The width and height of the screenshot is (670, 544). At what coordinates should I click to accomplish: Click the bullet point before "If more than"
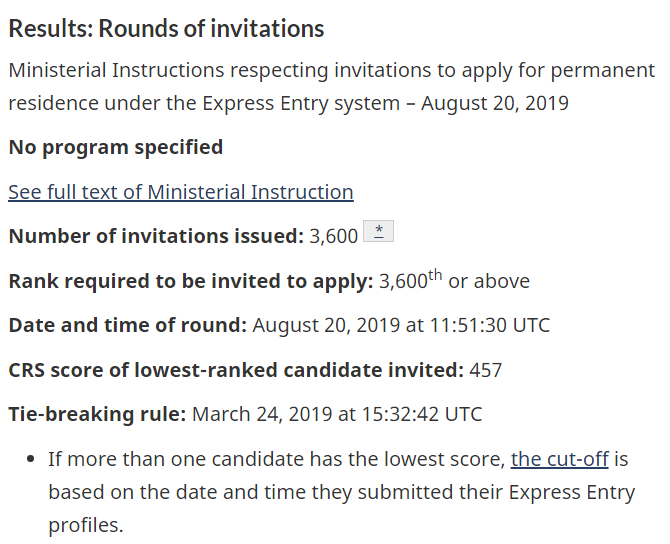30,459
